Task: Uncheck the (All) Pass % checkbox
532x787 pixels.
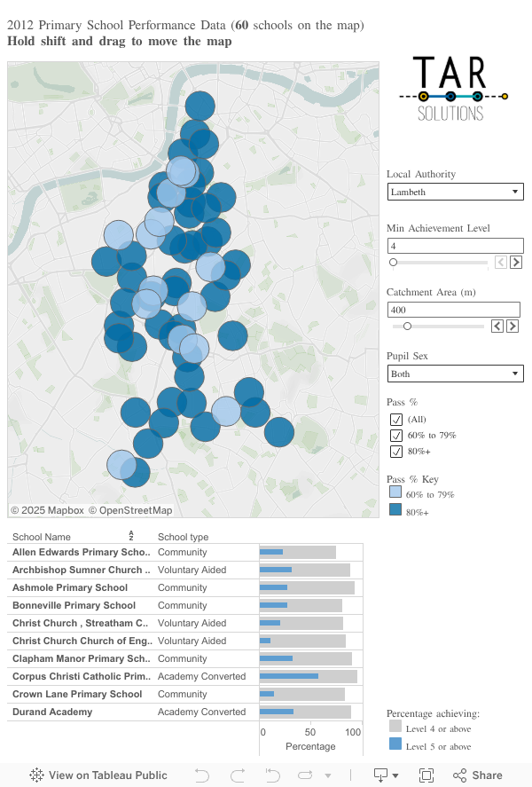Action: pos(395,420)
